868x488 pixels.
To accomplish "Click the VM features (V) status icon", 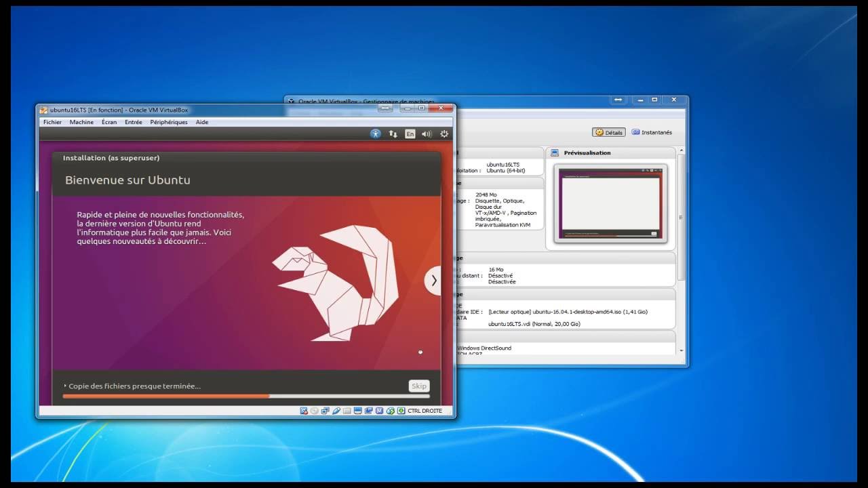I will [x=379, y=411].
